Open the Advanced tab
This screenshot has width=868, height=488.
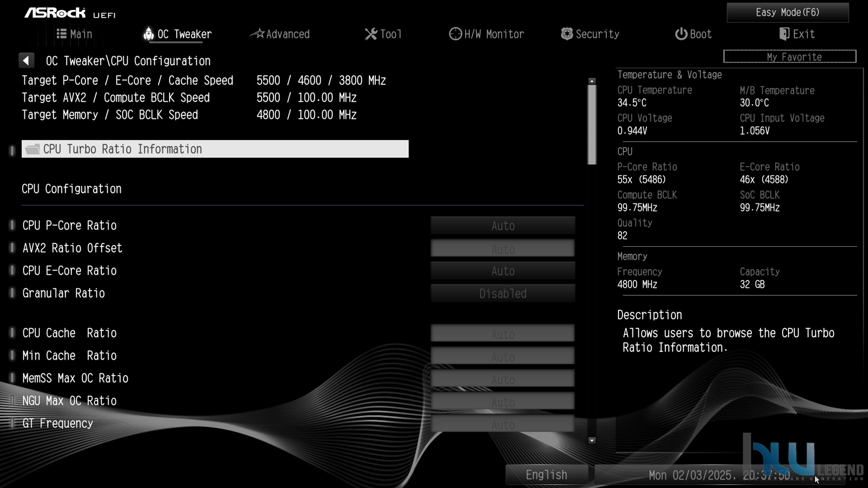[280, 34]
